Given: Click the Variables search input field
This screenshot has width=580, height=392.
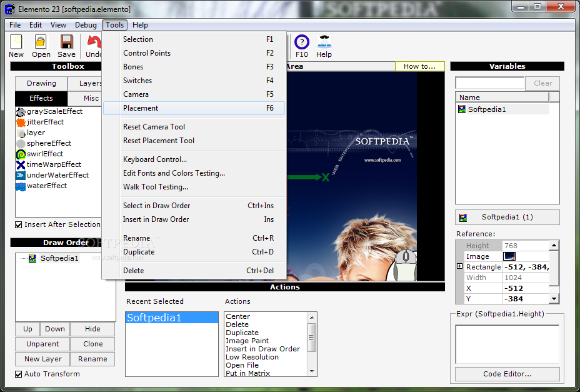Looking at the screenshot, I should (490, 83).
